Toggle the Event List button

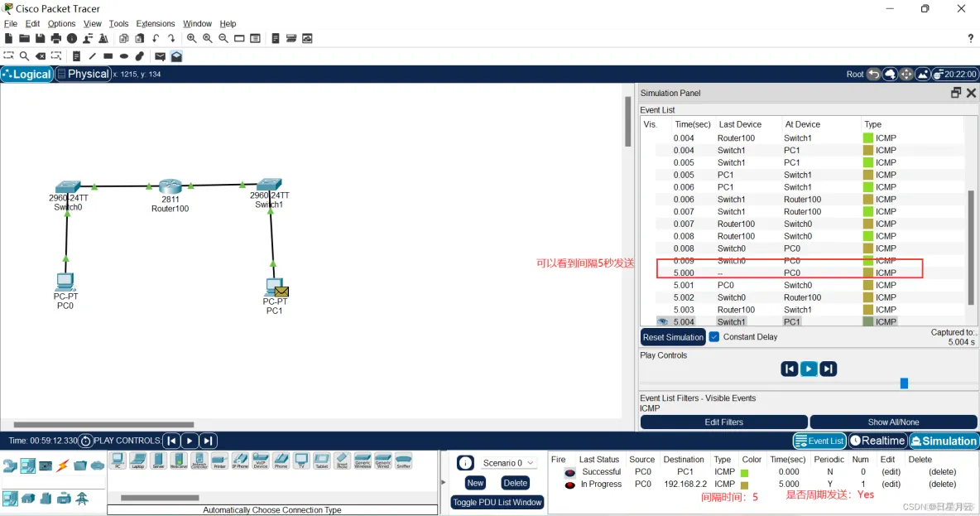[x=819, y=441]
